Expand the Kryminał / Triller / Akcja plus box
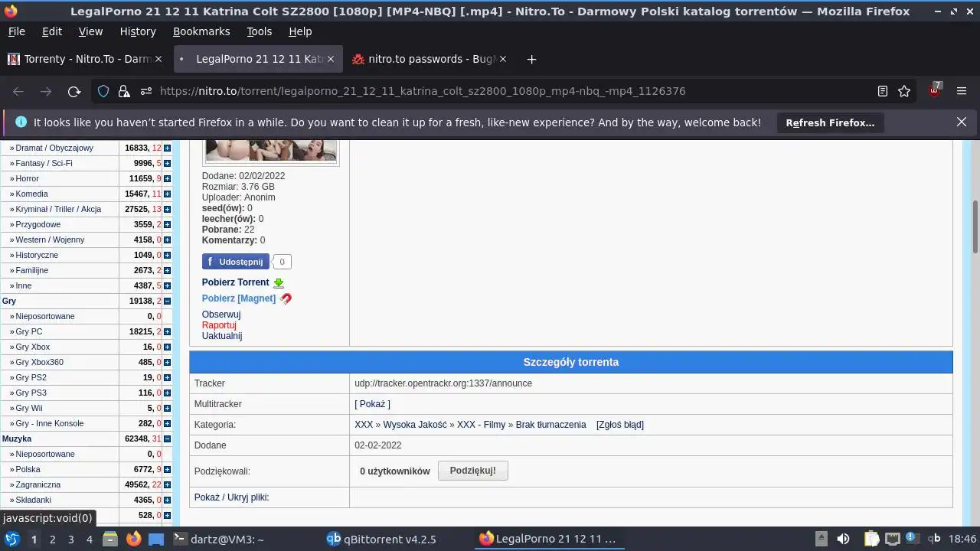 click(x=167, y=209)
